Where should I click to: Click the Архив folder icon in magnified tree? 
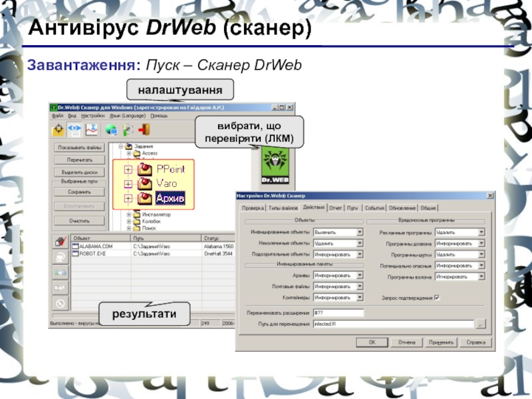click(x=145, y=198)
